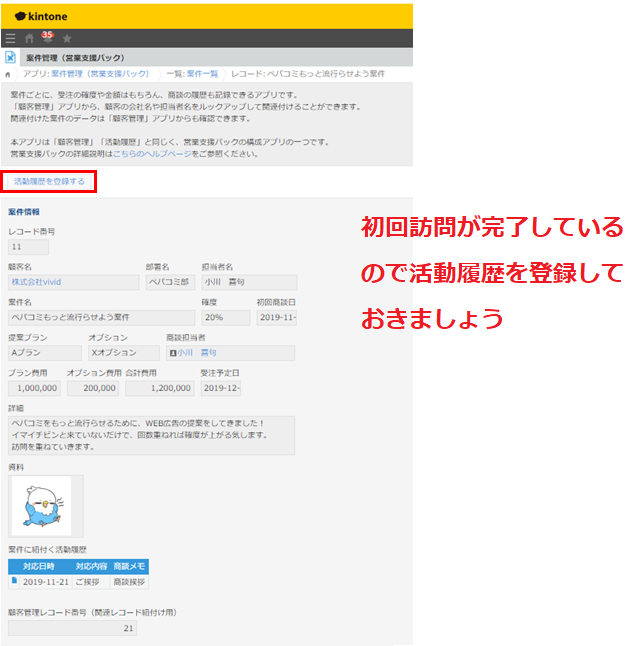Click the parakeet image thumbnail in 資料

(x=42, y=506)
